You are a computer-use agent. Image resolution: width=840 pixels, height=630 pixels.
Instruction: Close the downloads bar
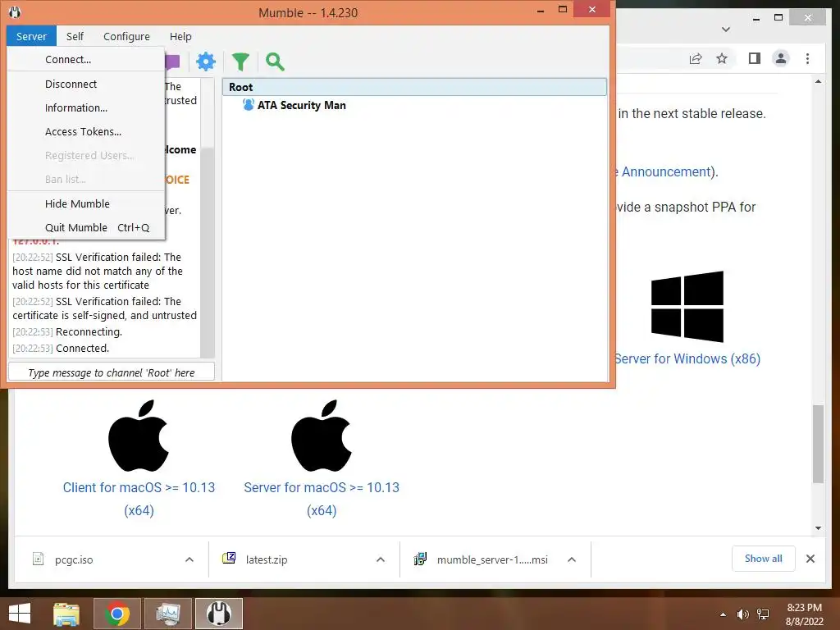810,559
